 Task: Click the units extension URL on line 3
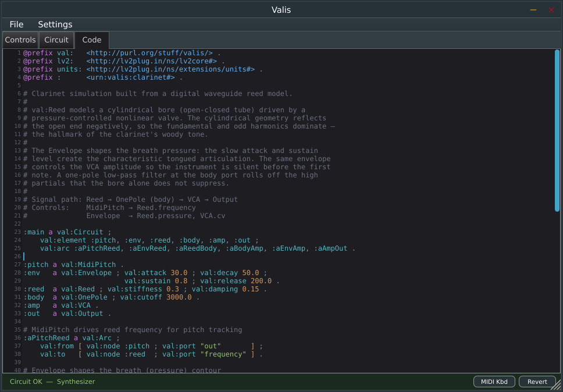pyautogui.click(x=170, y=69)
